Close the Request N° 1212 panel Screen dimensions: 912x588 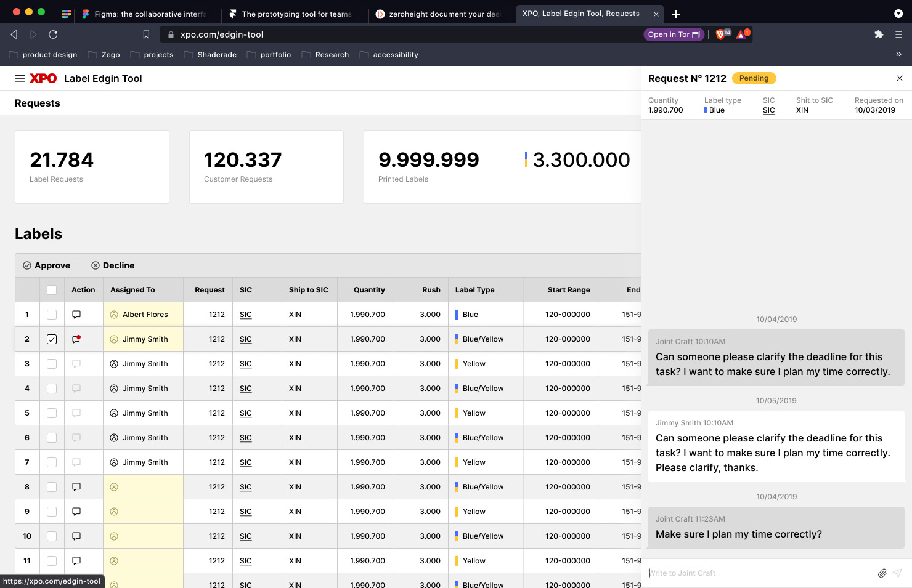(899, 78)
